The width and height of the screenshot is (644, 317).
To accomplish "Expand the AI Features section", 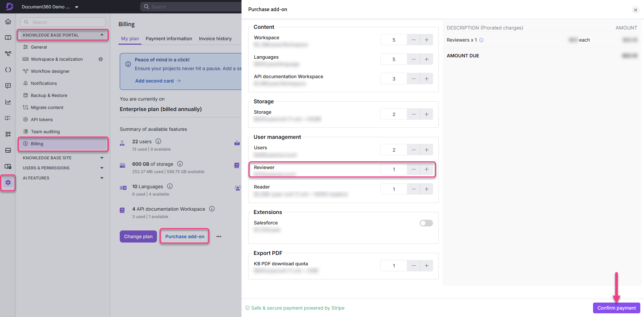I will pyautogui.click(x=102, y=178).
